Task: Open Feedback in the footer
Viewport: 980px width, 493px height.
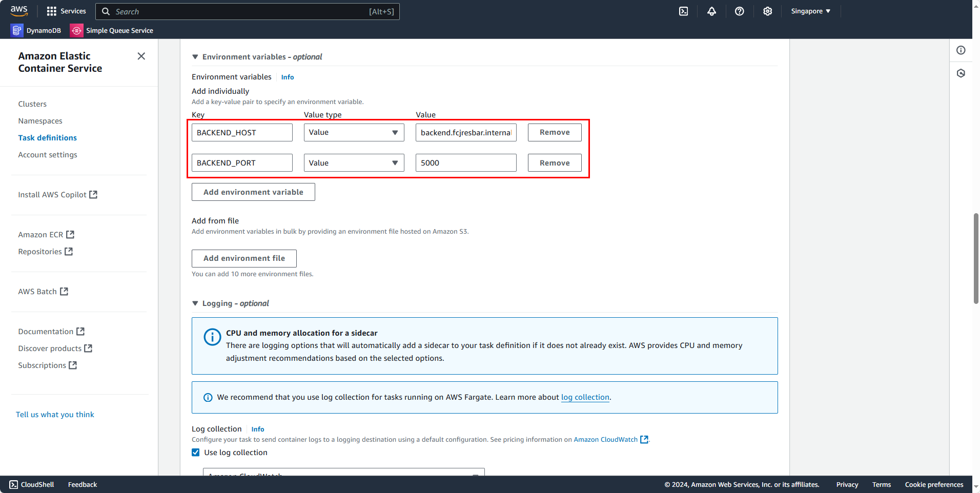Action: [83, 485]
